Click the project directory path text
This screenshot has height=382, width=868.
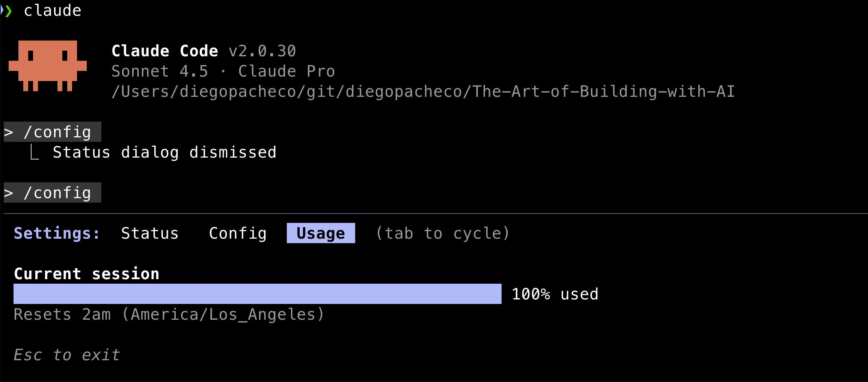(423, 92)
